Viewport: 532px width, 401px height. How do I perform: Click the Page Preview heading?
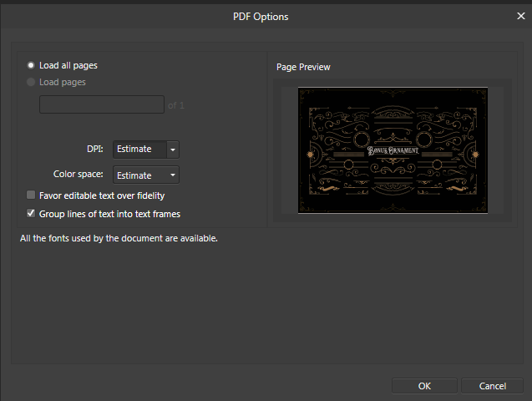(303, 67)
